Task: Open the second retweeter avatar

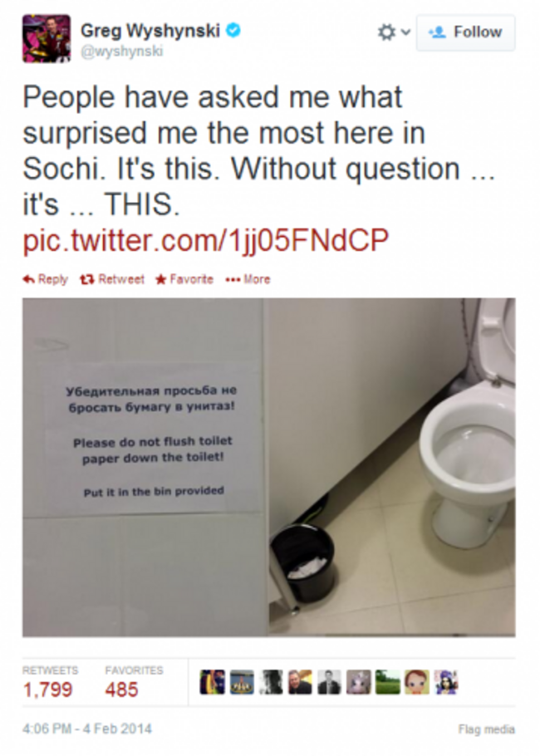Action: point(242,682)
